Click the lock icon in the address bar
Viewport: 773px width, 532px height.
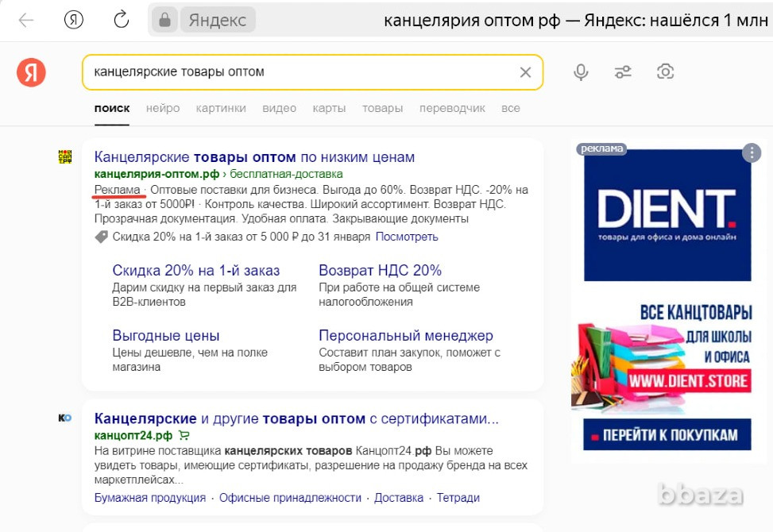coord(164,19)
